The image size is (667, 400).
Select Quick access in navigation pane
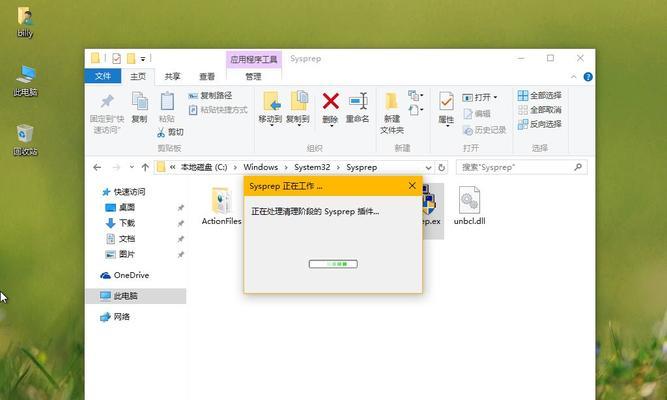[x=124, y=192]
